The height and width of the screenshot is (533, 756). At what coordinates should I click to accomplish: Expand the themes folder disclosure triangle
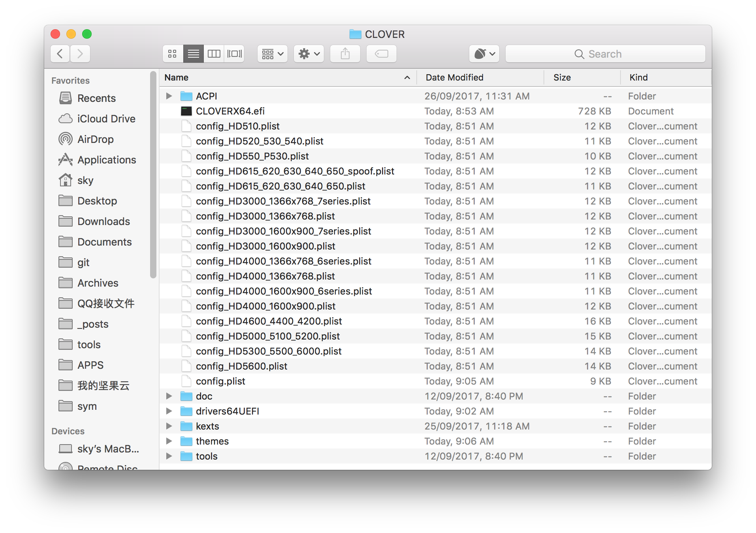click(x=169, y=441)
